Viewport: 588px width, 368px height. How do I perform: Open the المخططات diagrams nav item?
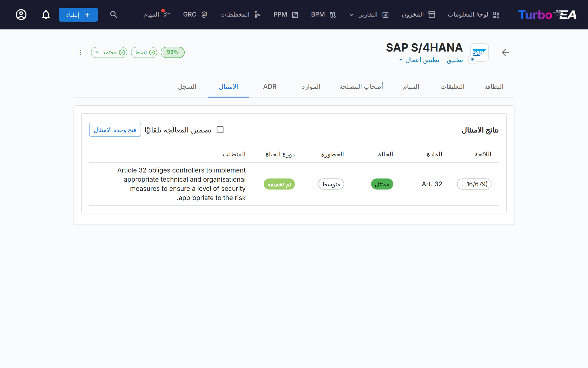(x=240, y=14)
